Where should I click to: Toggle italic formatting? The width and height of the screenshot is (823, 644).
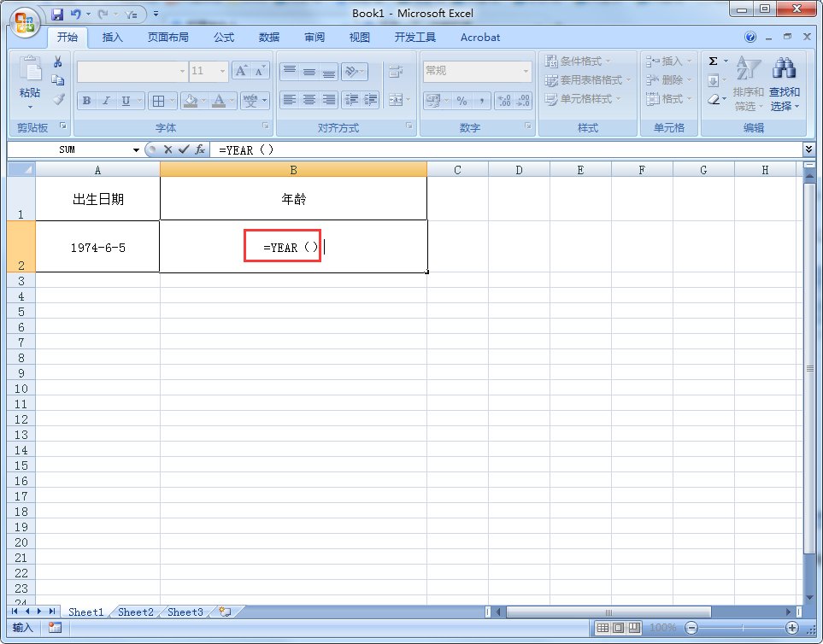[106, 101]
